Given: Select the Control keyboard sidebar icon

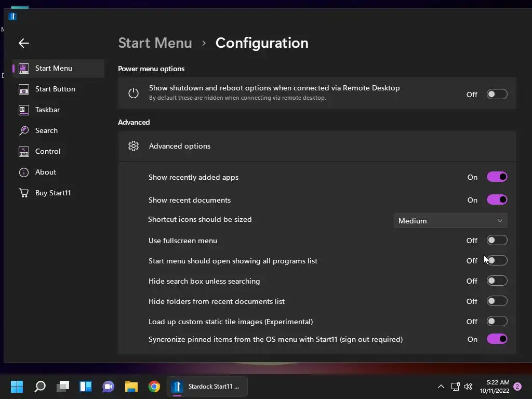Looking at the screenshot, I should point(24,152).
